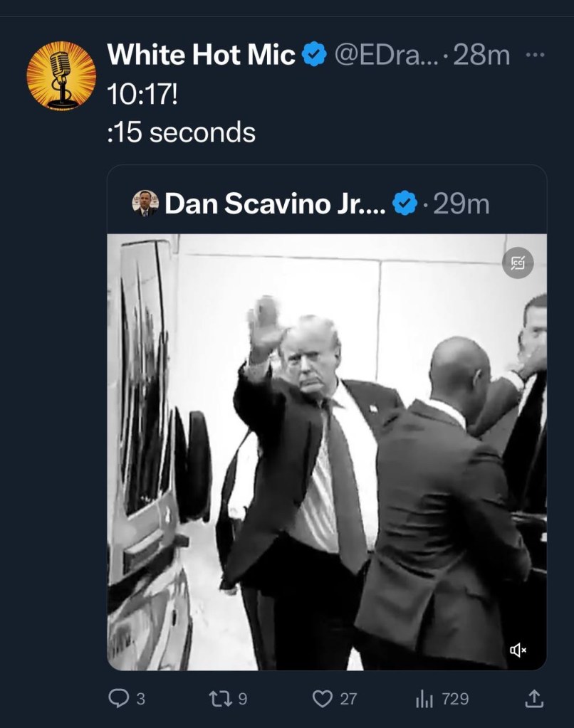574x728 pixels.
Task: Open the White Hot Mic display name
Action: click(202, 54)
